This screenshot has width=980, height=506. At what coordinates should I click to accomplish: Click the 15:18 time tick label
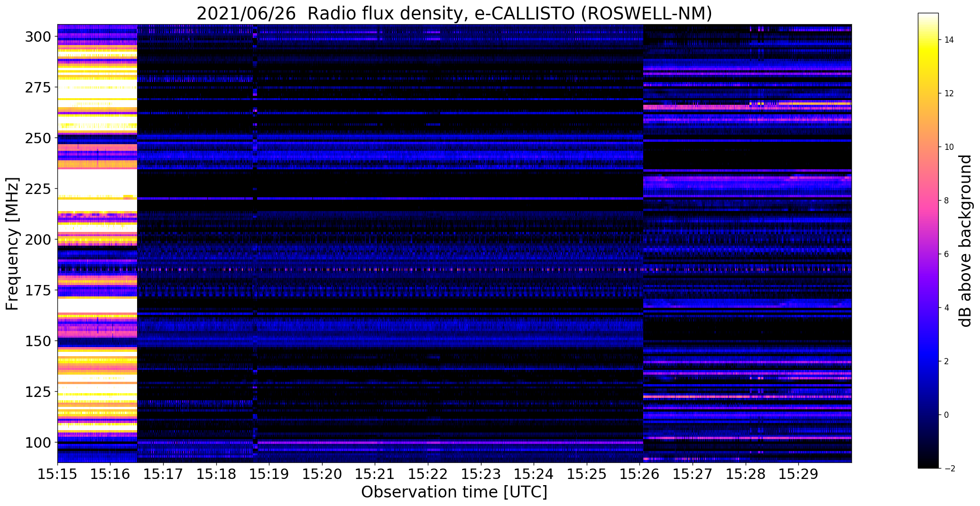(x=216, y=474)
